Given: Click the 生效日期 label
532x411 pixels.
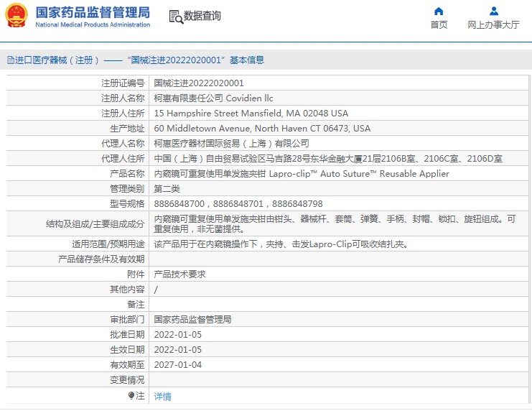Looking at the screenshot, I should (x=127, y=349).
